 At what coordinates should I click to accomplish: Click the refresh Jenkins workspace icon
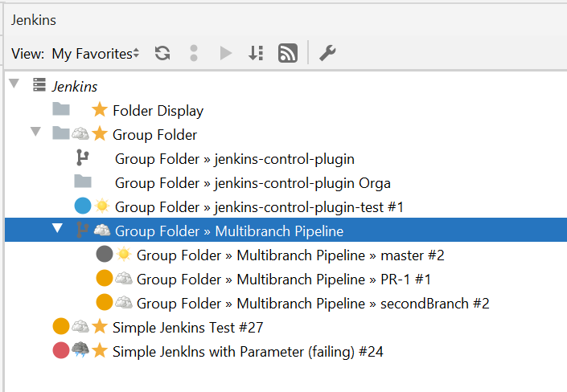coord(162,54)
